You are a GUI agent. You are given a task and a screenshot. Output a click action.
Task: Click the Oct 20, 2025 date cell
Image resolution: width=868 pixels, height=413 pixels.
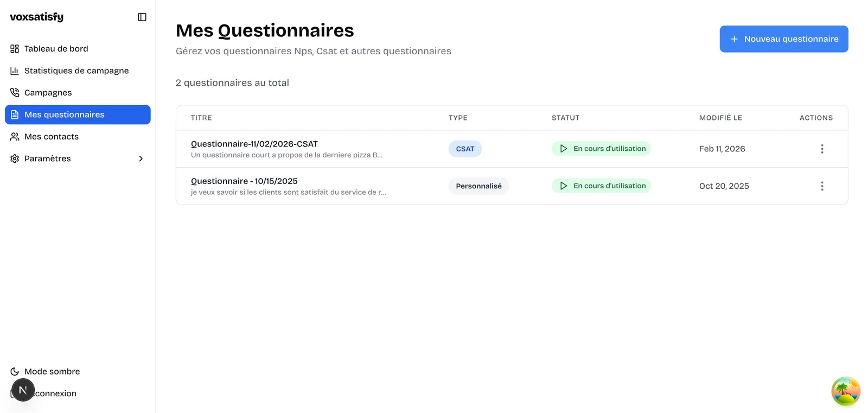pos(724,186)
